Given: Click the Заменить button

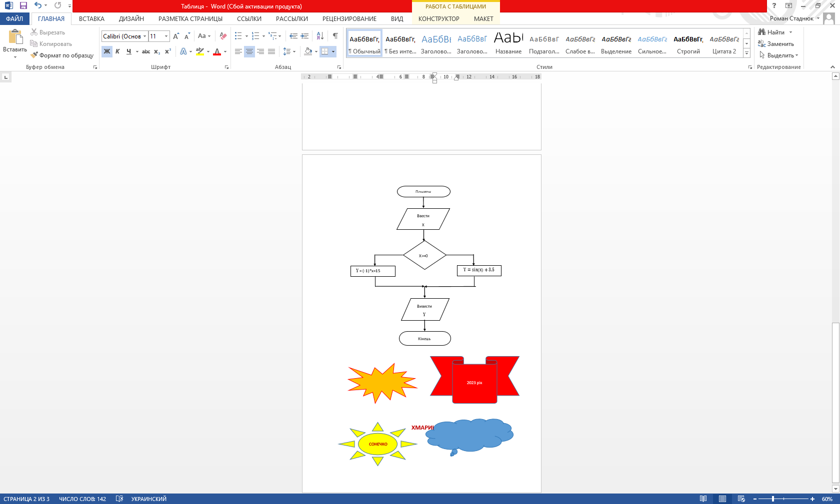Looking at the screenshot, I should pos(776,44).
